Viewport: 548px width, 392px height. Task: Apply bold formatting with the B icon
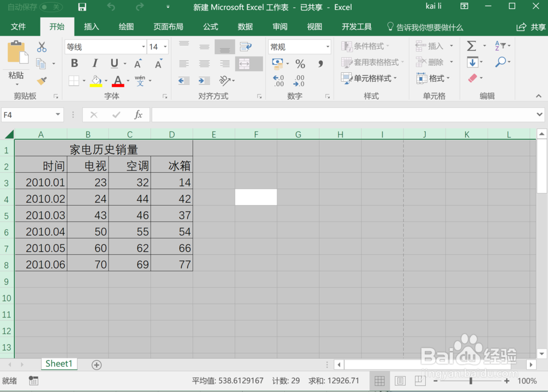(x=74, y=63)
